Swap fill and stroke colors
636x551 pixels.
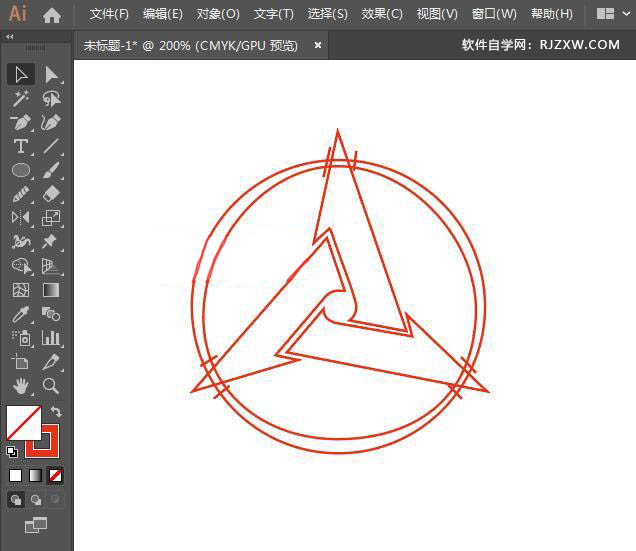click(x=56, y=412)
